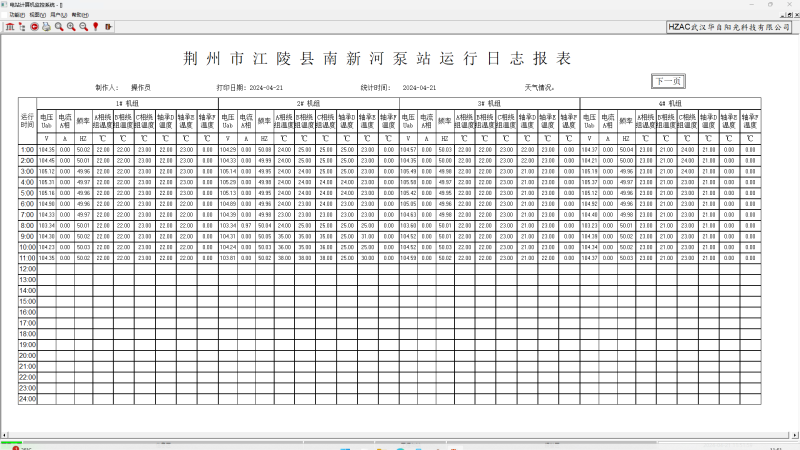Image resolution: width=800 pixels, height=450 pixels.
Task: Select the 24:00 time row label
Action: (28, 399)
